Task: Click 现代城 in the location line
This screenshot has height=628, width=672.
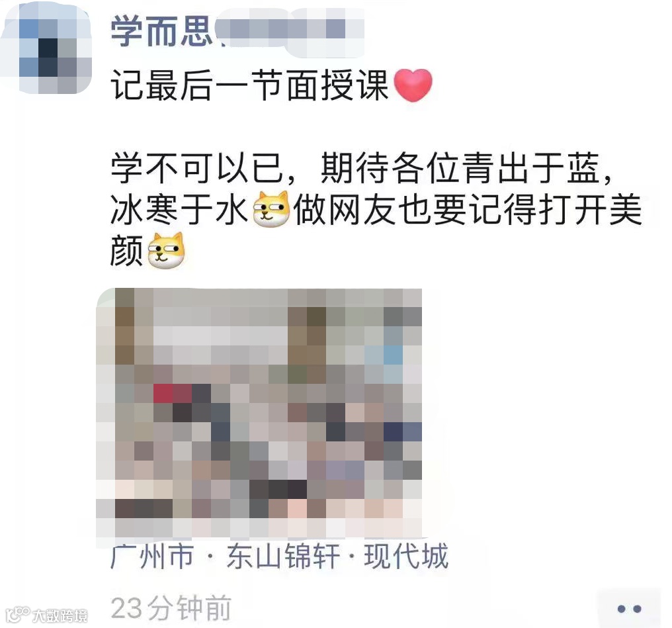Action: coord(406,557)
